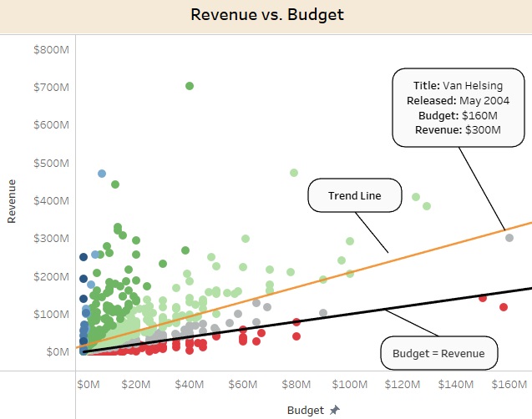Click the dark green point near $700M revenue

[190, 86]
